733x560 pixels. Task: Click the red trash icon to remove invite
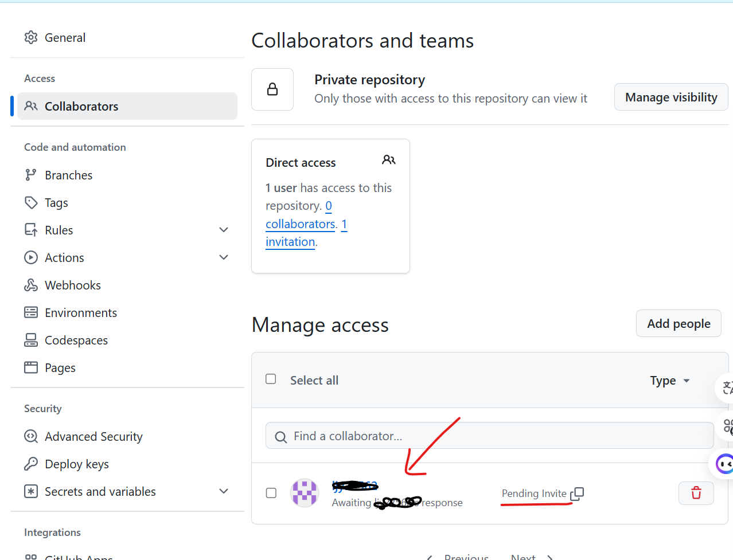[696, 493]
